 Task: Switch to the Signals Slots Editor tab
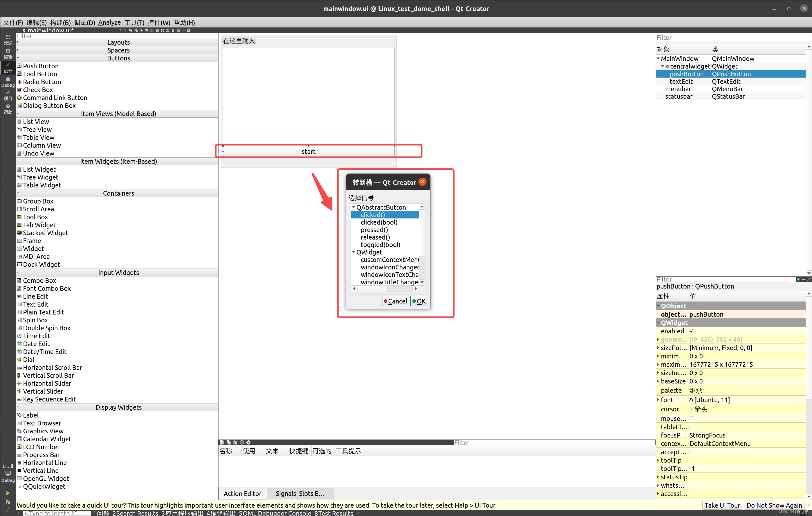pyautogui.click(x=300, y=493)
